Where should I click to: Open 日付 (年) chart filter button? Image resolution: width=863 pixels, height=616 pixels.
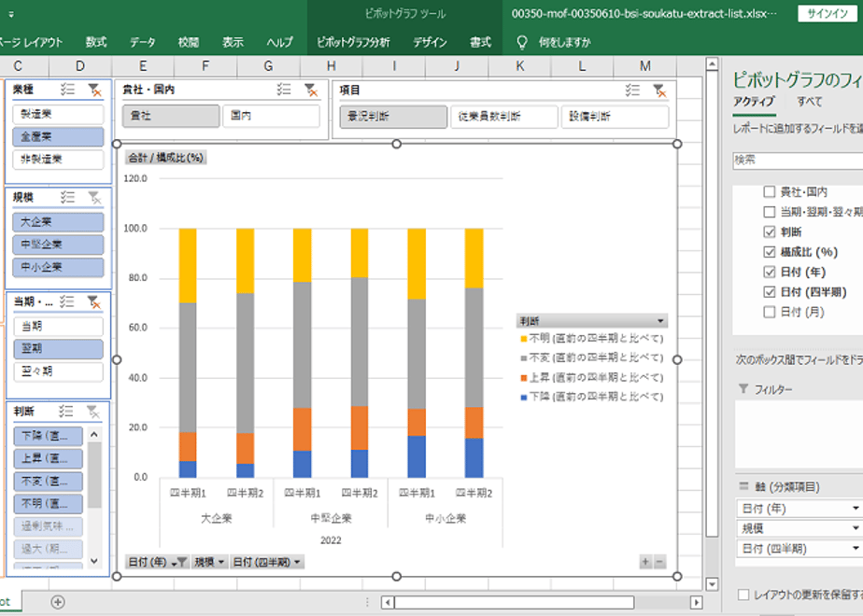tap(157, 562)
